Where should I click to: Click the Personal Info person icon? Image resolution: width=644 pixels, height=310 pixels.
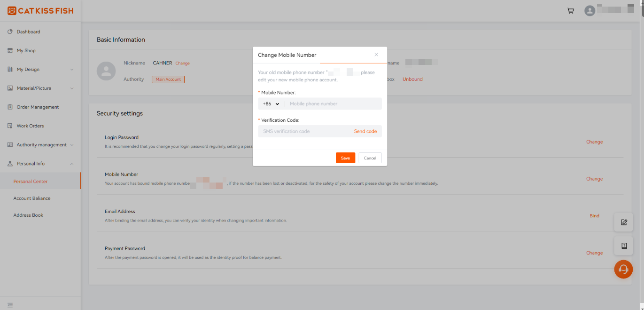pyautogui.click(x=10, y=163)
